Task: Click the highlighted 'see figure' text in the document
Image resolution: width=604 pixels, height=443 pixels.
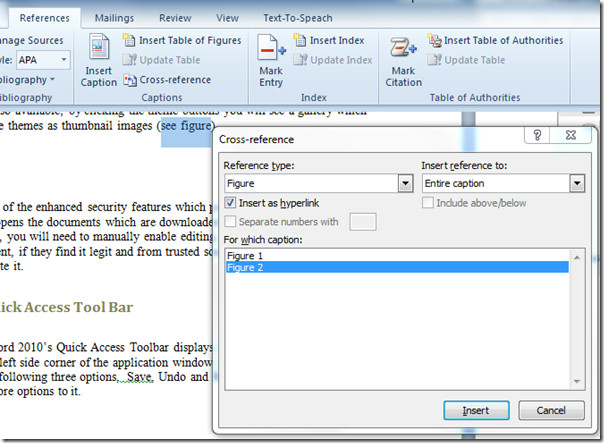Action: pos(186,126)
